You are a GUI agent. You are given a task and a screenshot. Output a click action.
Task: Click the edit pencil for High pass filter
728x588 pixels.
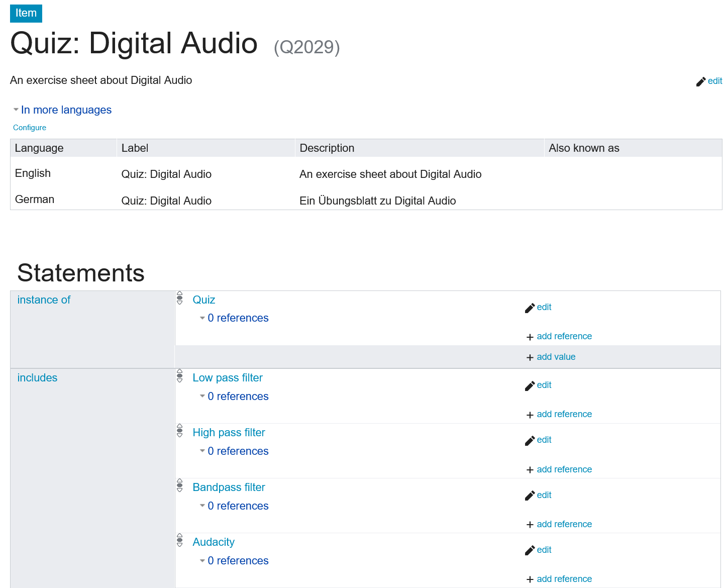tap(530, 440)
